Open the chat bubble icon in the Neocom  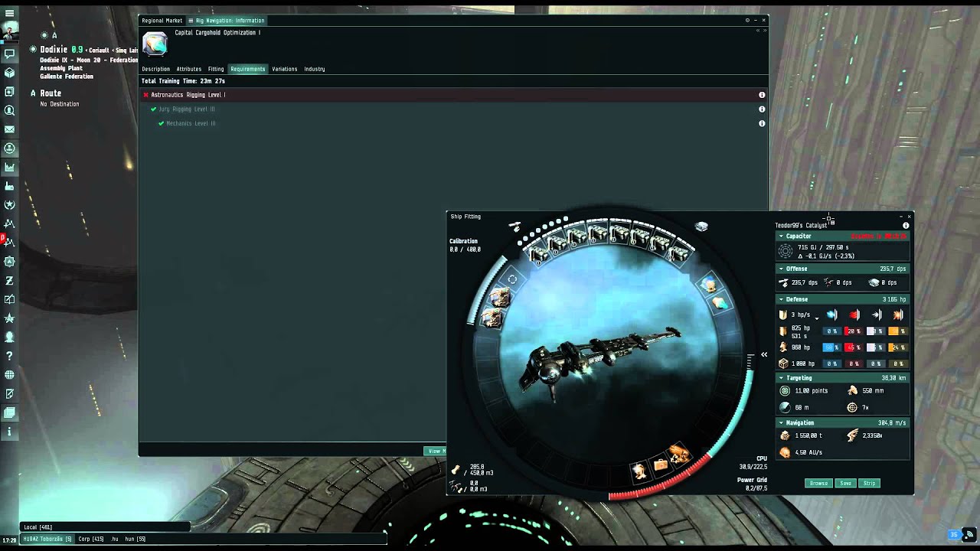pyautogui.click(x=9, y=54)
